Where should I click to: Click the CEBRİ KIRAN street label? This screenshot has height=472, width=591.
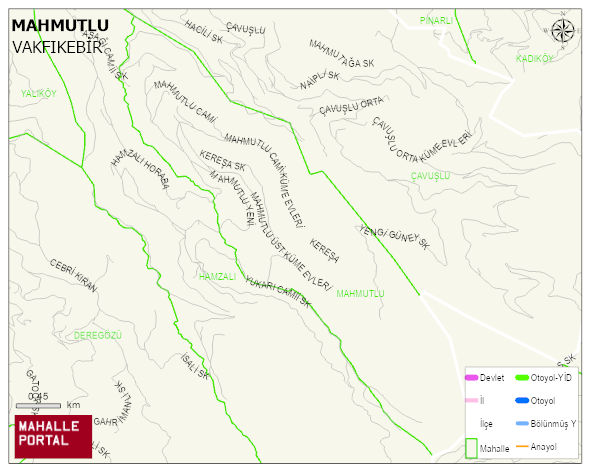click(73, 275)
